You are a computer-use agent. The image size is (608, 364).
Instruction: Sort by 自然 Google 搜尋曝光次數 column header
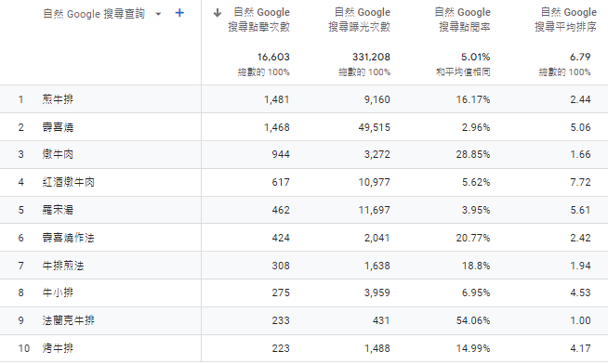[359, 19]
